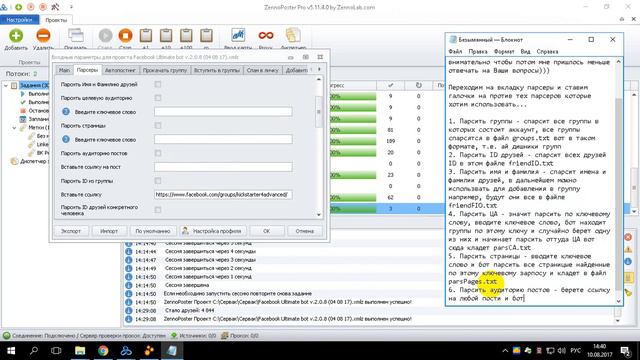Click the +100 clipboard icon
Image resolution: width=640 pixels, height=360 pixels.
pyautogui.click(x=186, y=36)
